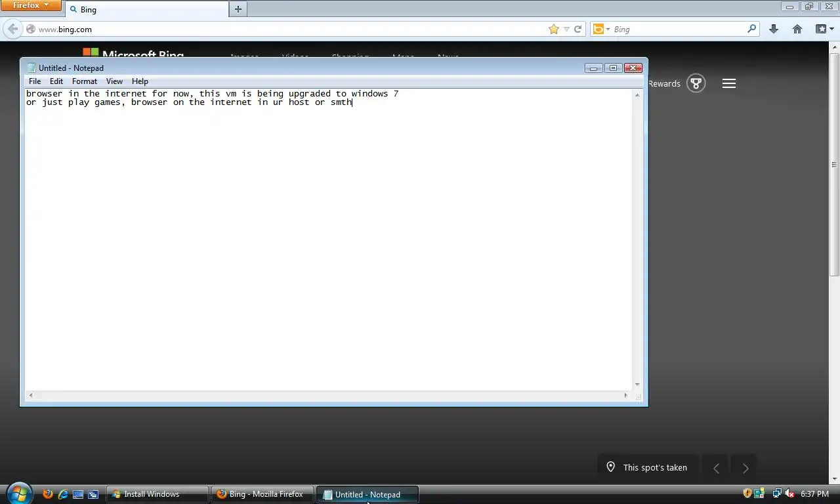
Task: Click the Notepad title bar icon
Action: 30,68
